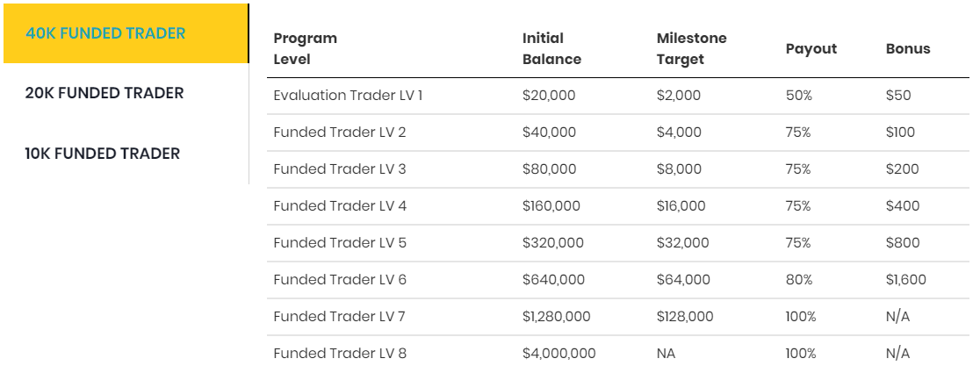Click the $128,000 milestone target cell
Image resolution: width=980 pixels, height=373 pixels.
[683, 317]
